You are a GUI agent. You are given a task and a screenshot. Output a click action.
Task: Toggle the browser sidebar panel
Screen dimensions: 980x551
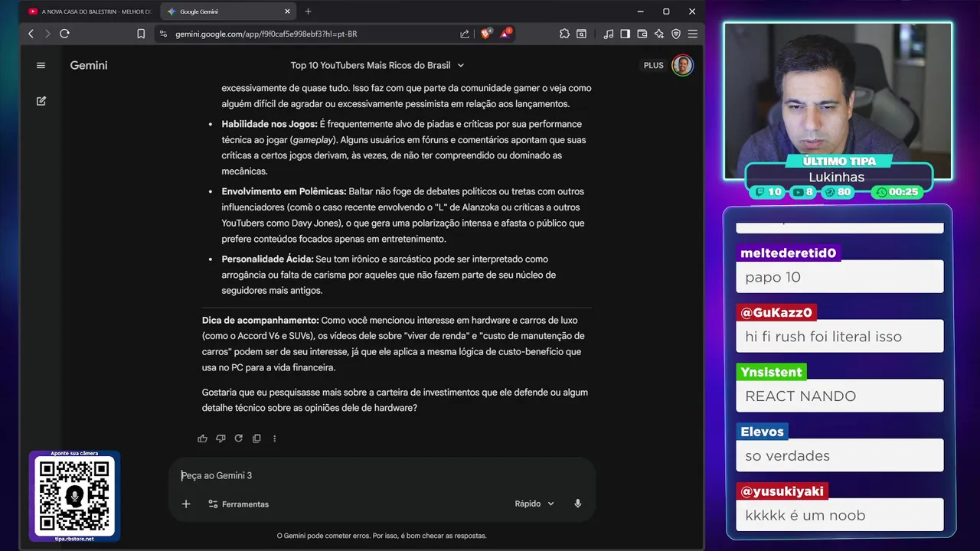(626, 34)
